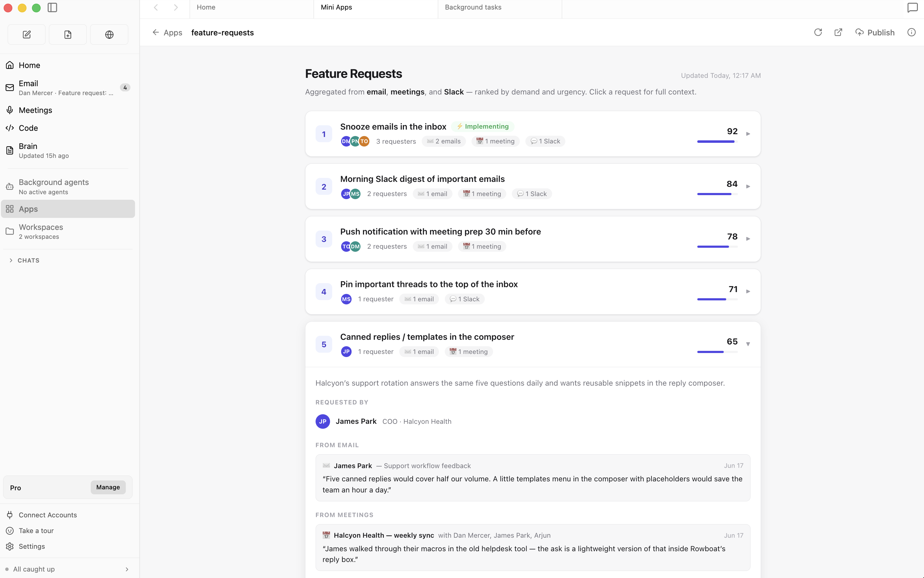Click the info icon beside Publish
Image resolution: width=924 pixels, height=578 pixels.
tap(911, 33)
